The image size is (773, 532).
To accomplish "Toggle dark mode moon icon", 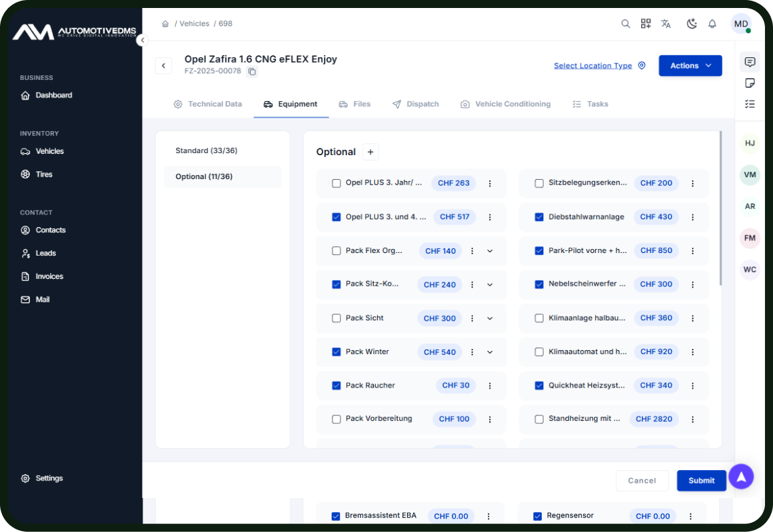I will click(692, 24).
